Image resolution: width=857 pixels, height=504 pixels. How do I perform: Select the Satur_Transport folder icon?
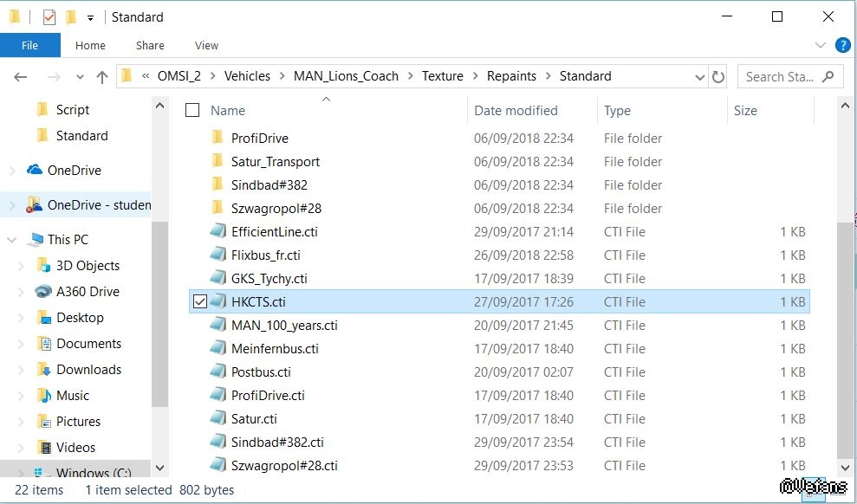point(217,160)
